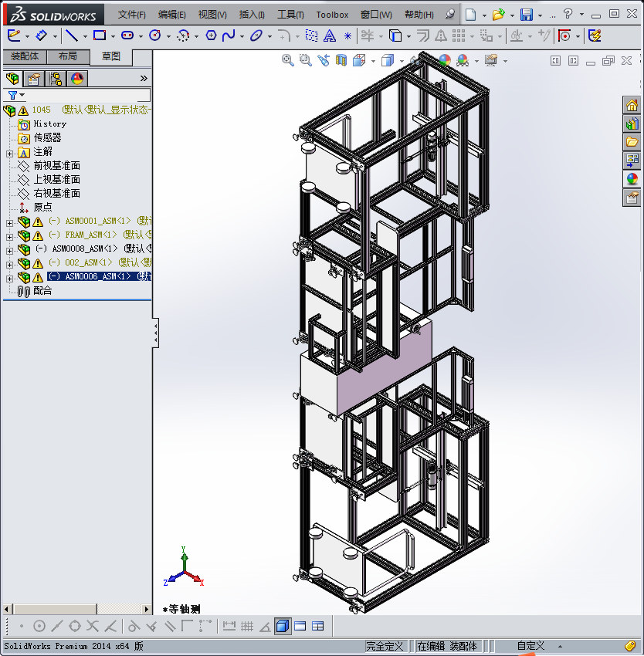This screenshot has width=644, height=656.
Task: Toggle perpendicular snap icon
Action: [x=151, y=626]
